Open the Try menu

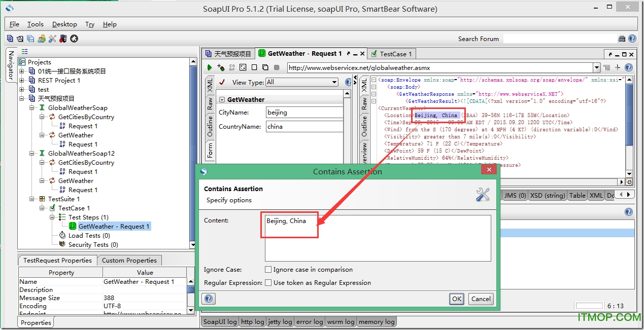click(x=90, y=24)
